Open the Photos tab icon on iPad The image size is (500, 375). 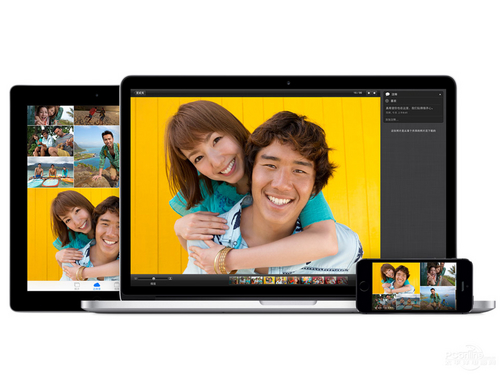click(x=77, y=285)
